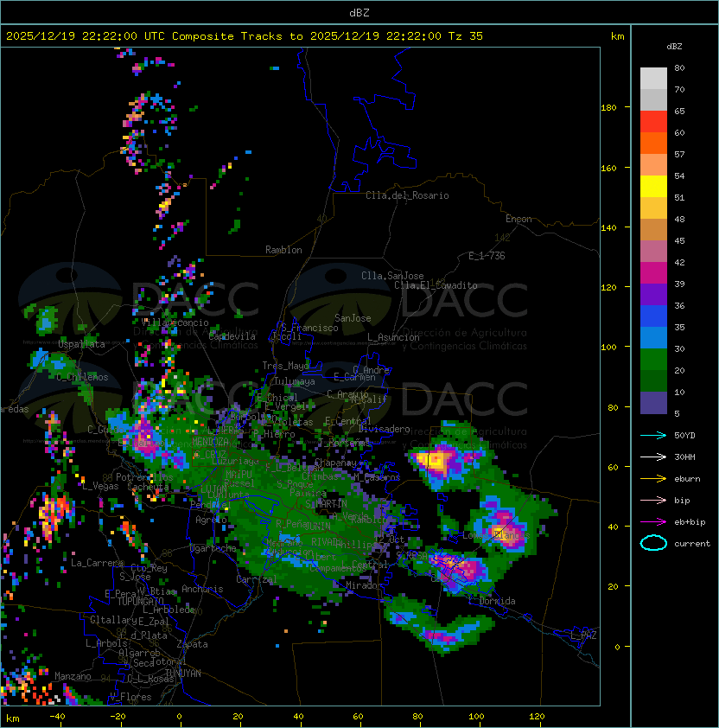Click the 'L_Dormida' map label
This screenshot has width=719, height=728.
[x=492, y=601]
